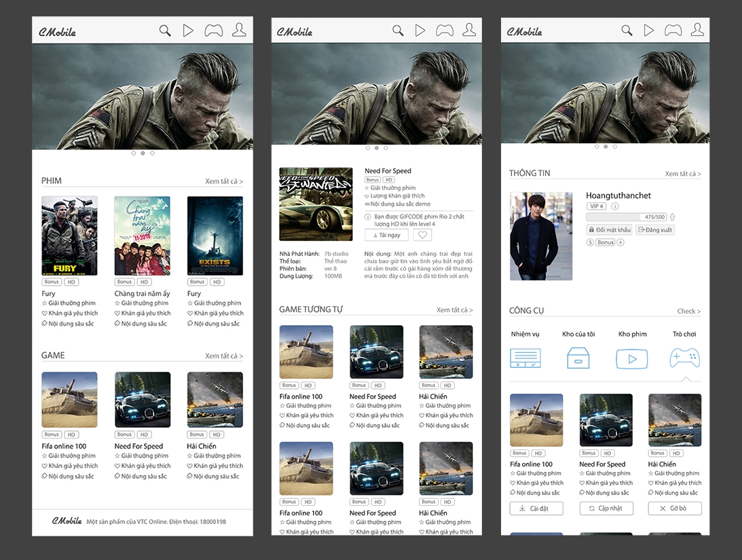
Task: Select the Kho phim tool label
Action: point(632,334)
